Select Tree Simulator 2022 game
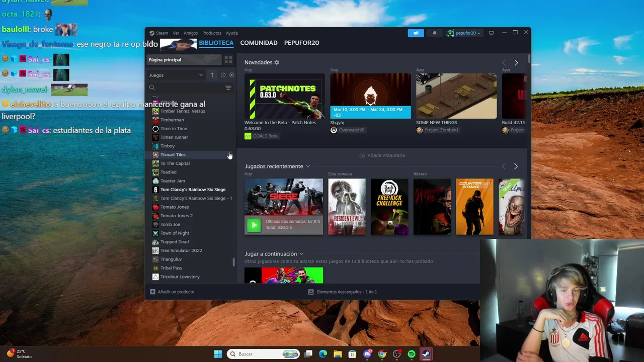The width and height of the screenshot is (644, 362). (181, 250)
